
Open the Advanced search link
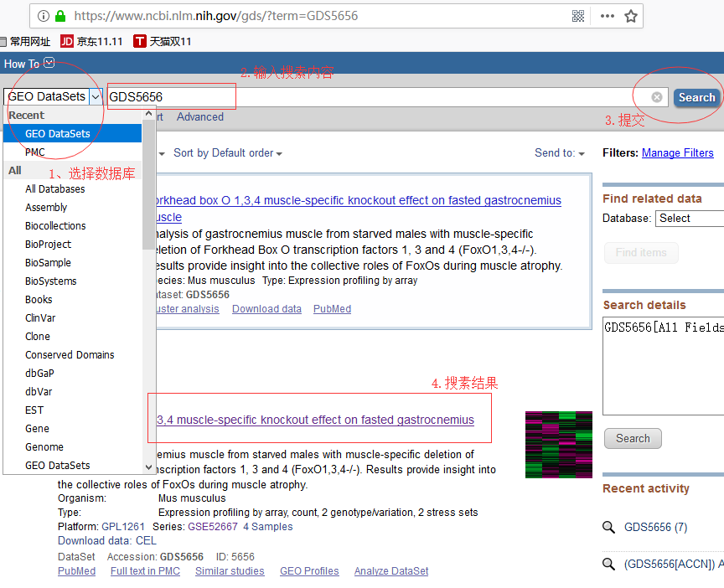coord(200,116)
